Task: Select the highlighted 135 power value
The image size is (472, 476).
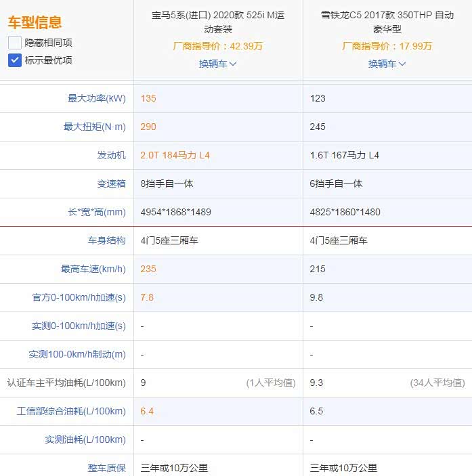Action: [x=148, y=98]
